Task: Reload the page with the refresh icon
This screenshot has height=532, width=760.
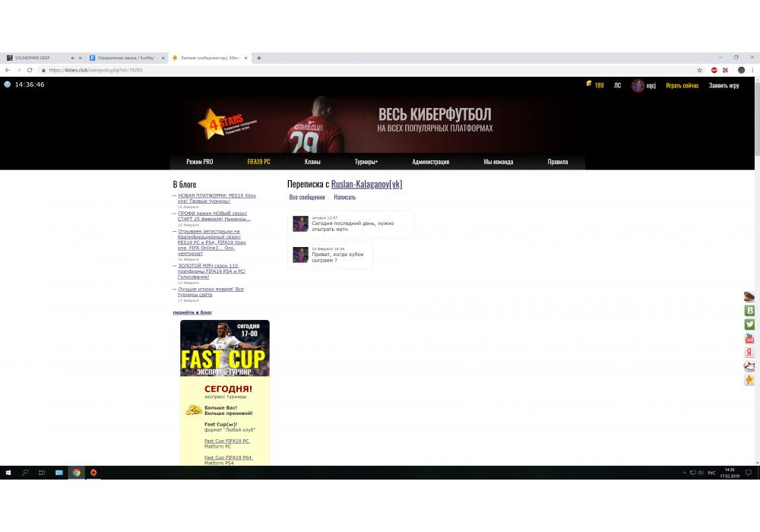Action: (30, 70)
